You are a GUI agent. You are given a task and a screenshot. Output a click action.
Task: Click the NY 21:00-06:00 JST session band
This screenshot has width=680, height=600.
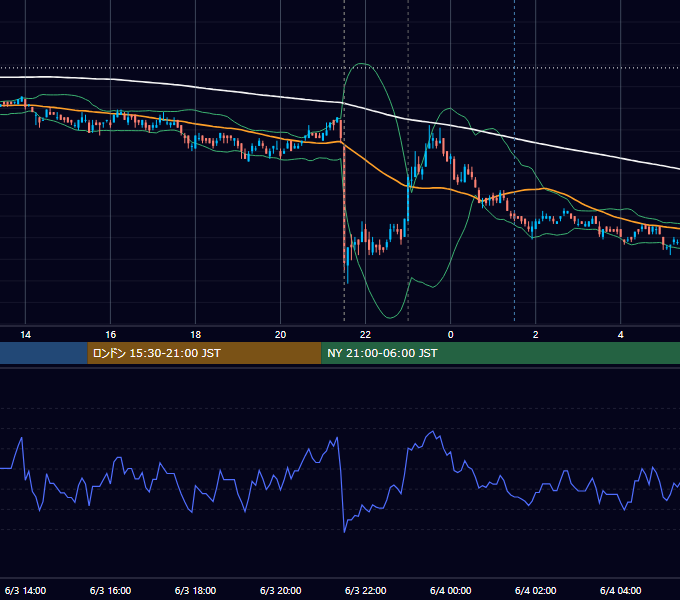click(500, 353)
